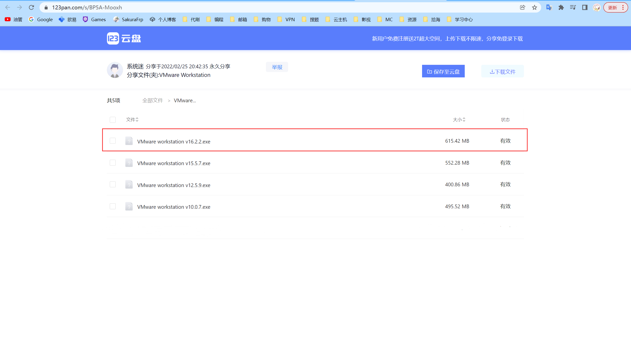Toggle the select-all files checkbox

(112, 120)
